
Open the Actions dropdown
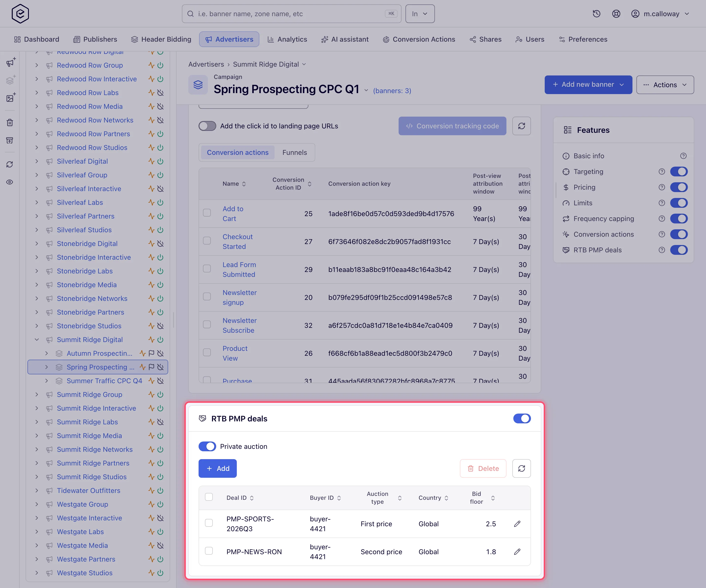pos(665,85)
